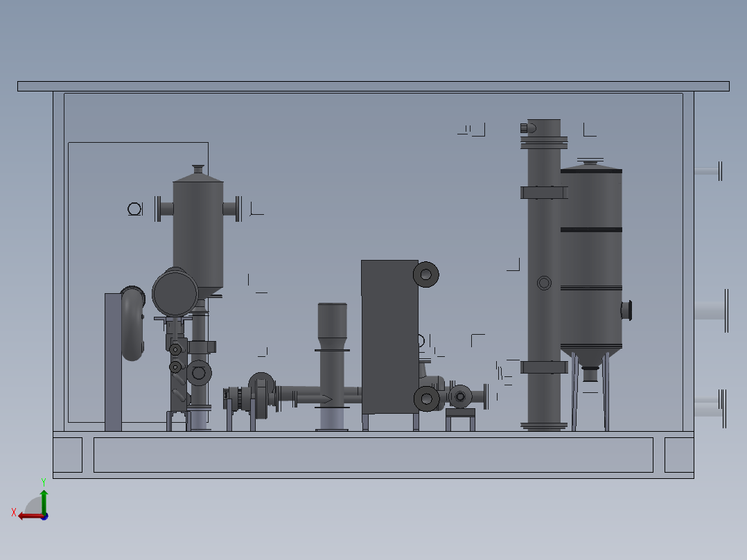
Task: Select the right square foot block of base
Action: pyautogui.click(x=679, y=455)
